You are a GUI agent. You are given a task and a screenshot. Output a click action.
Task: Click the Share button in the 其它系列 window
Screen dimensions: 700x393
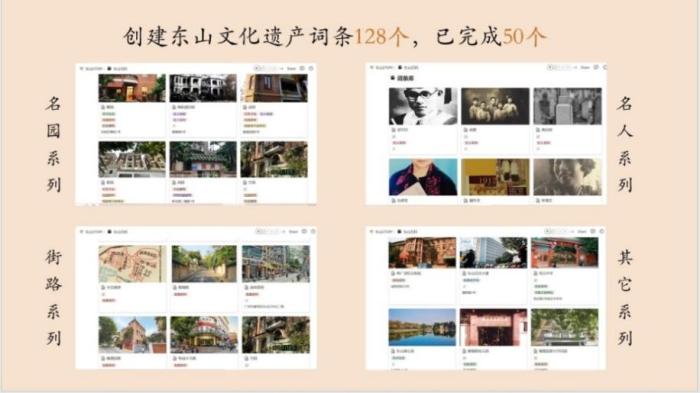[x=582, y=231]
